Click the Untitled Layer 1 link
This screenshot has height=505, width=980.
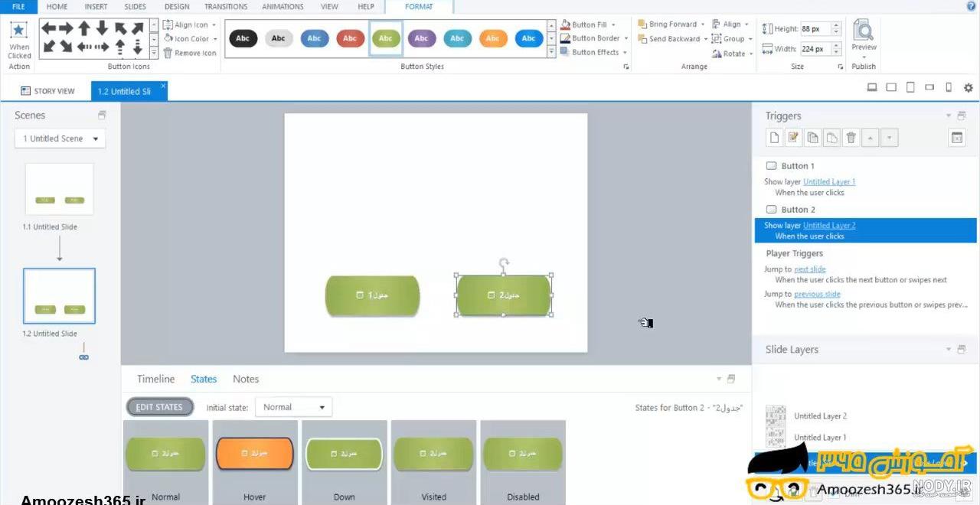click(829, 181)
